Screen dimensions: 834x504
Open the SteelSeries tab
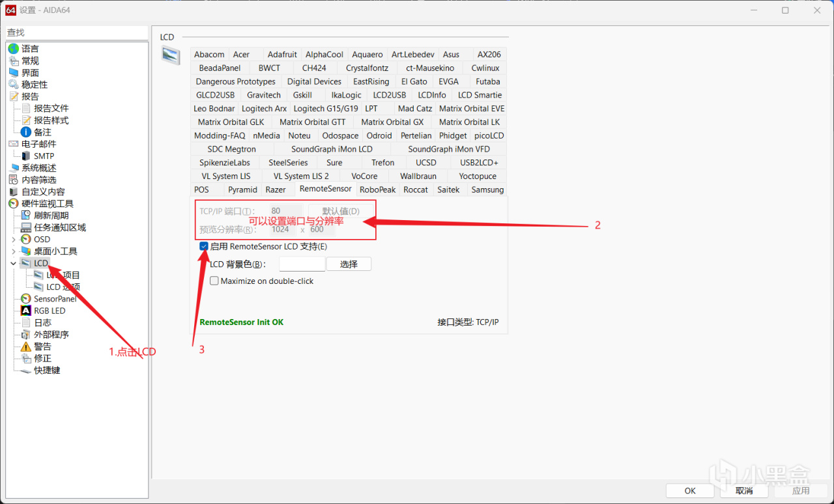(288, 163)
